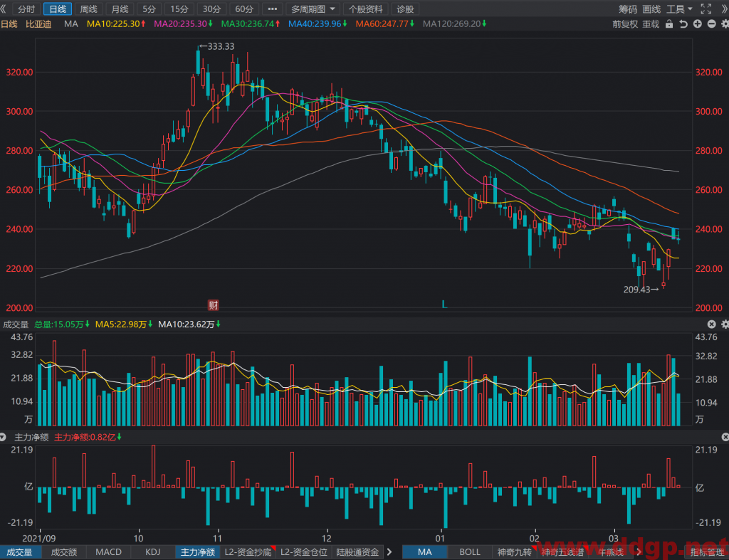This screenshot has height=560, width=729.
Task: Select the MACD indicator tab
Action: coord(108,551)
